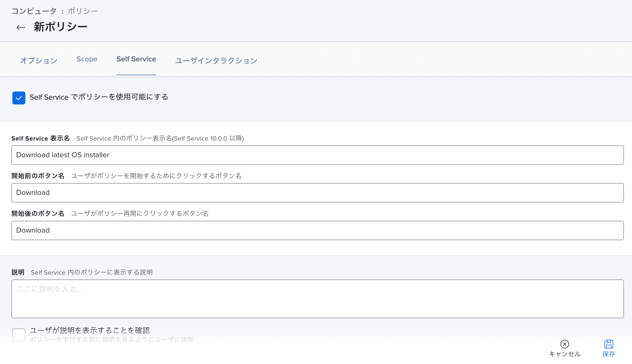Click the 保存 label
This screenshot has height=364, width=632.
click(609, 354)
